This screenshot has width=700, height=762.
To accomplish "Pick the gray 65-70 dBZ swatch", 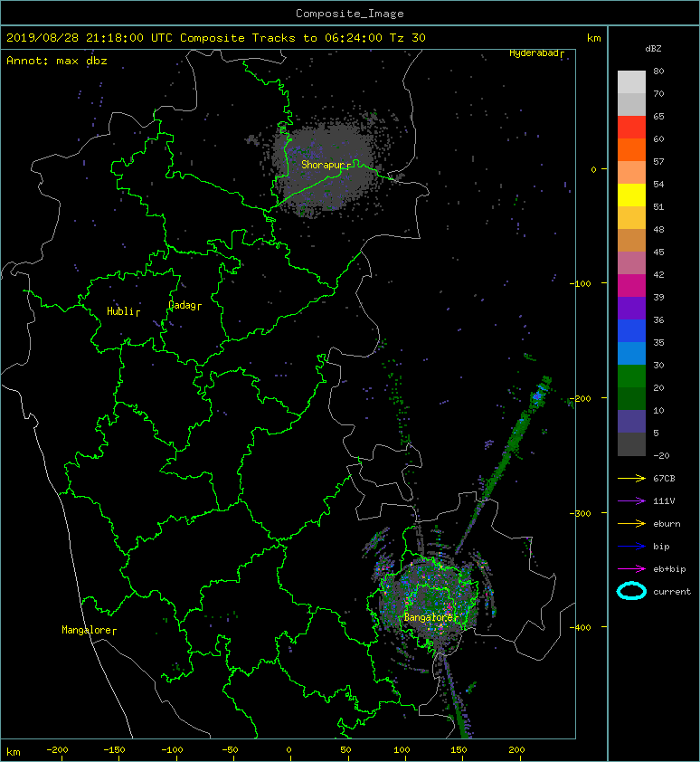I will pyautogui.click(x=631, y=104).
